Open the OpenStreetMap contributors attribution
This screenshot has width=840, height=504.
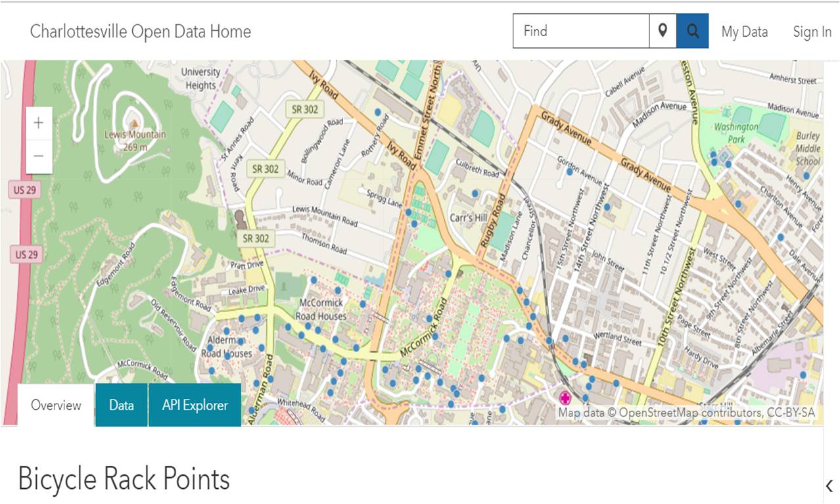(x=686, y=413)
